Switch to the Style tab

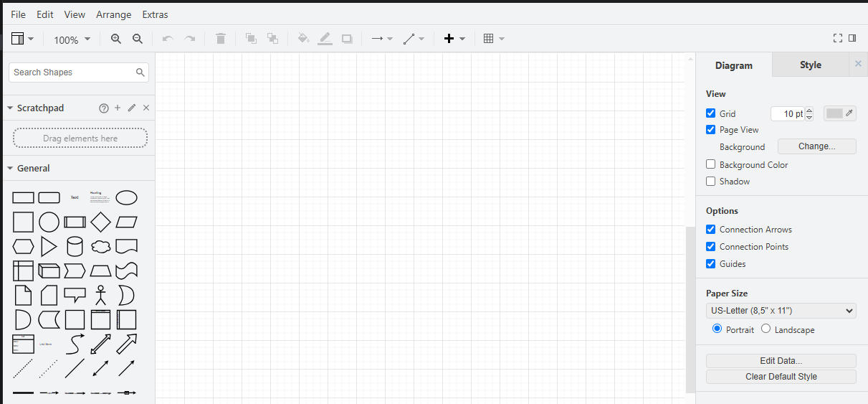[x=810, y=65]
